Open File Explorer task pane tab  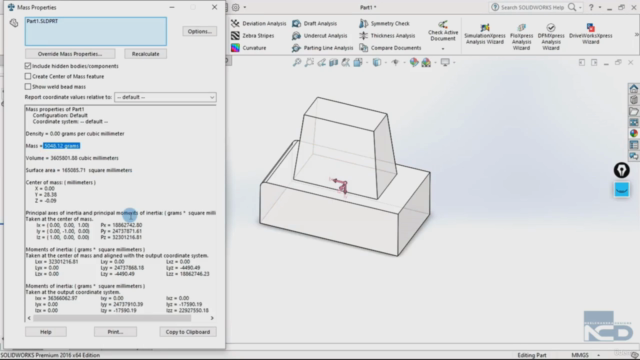click(x=633, y=111)
